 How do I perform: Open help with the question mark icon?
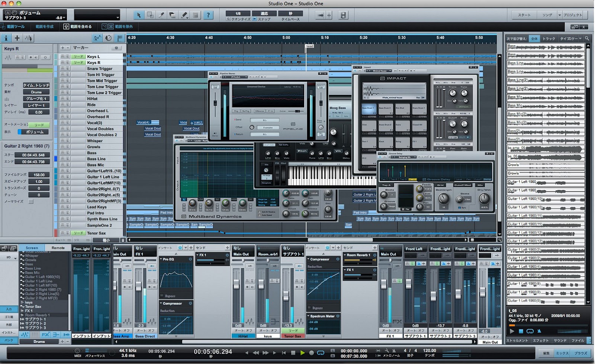208,15
